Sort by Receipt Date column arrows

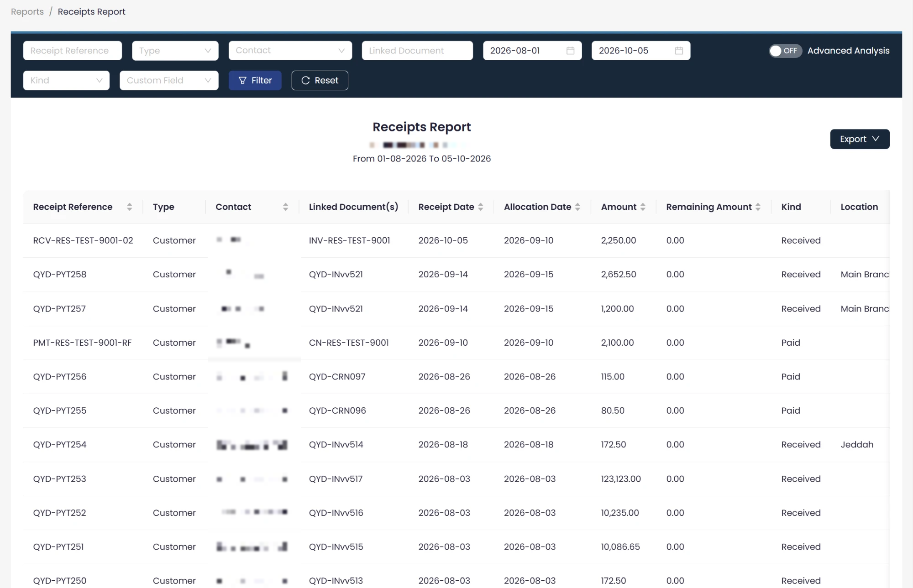[x=481, y=207]
